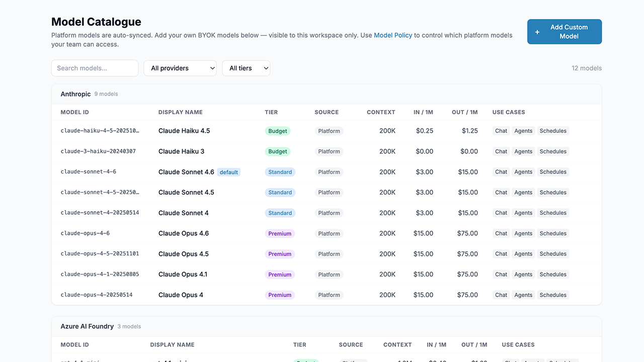
Task: Click the IN / 1M header in Anthropic table
Action: 423,112
